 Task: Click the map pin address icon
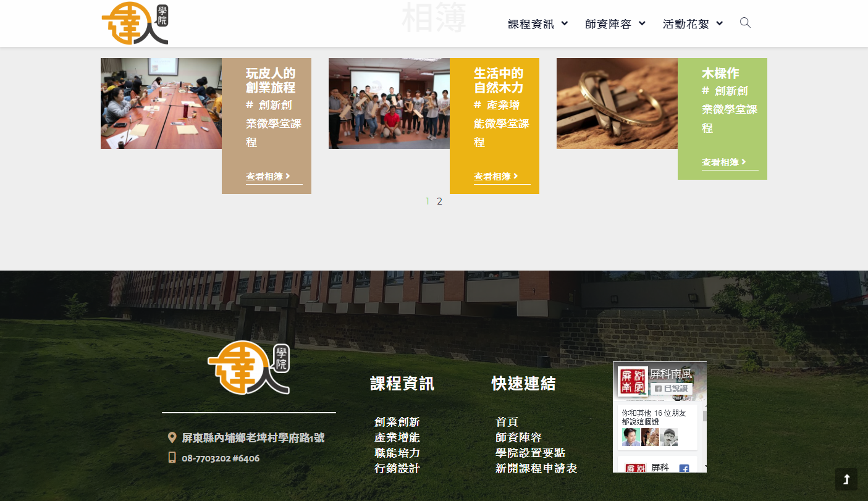click(x=172, y=438)
